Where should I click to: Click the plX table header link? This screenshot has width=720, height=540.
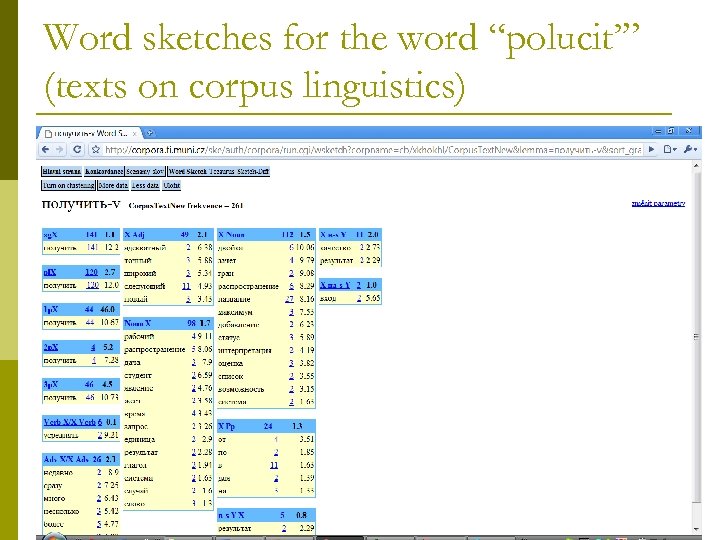pyautogui.click(x=50, y=272)
